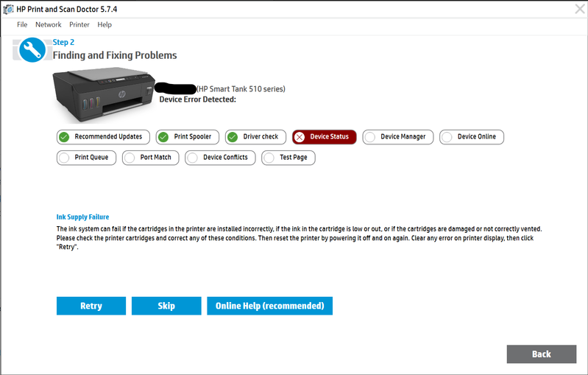The height and width of the screenshot is (375, 588).
Task: Click green check icon on Recommended Updates
Action: [64, 137]
